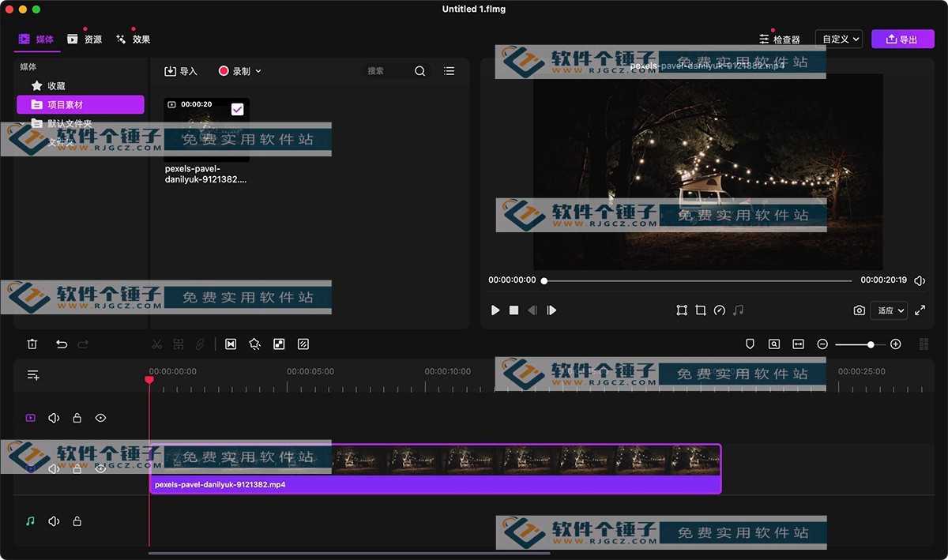Select 项目素材 in the media sidebar
Screen dimensions: 948x560
(x=80, y=104)
